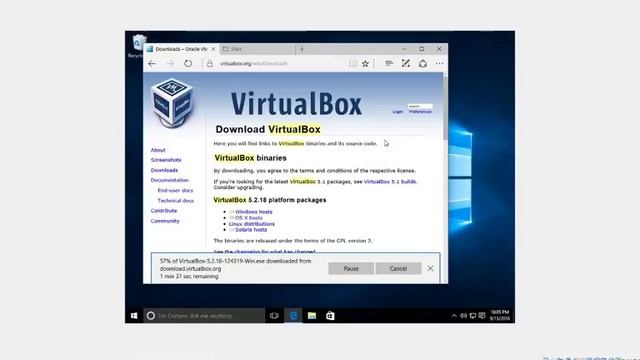The height and width of the screenshot is (360, 640).
Task: Go back with the browser back arrow
Action: tap(152, 64)
